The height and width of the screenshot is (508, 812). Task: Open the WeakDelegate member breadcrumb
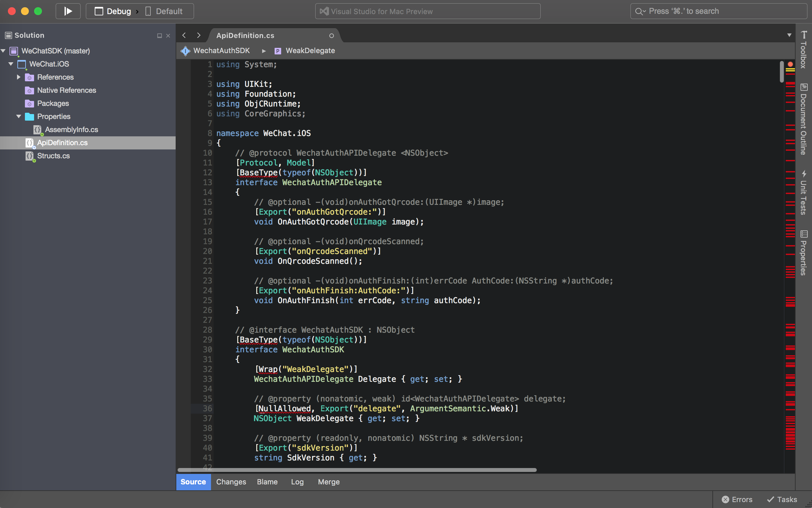click(x=310, y=50)
